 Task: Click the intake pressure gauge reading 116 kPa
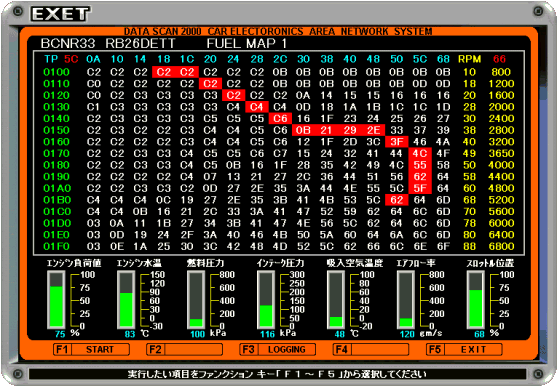coord(266,300)
